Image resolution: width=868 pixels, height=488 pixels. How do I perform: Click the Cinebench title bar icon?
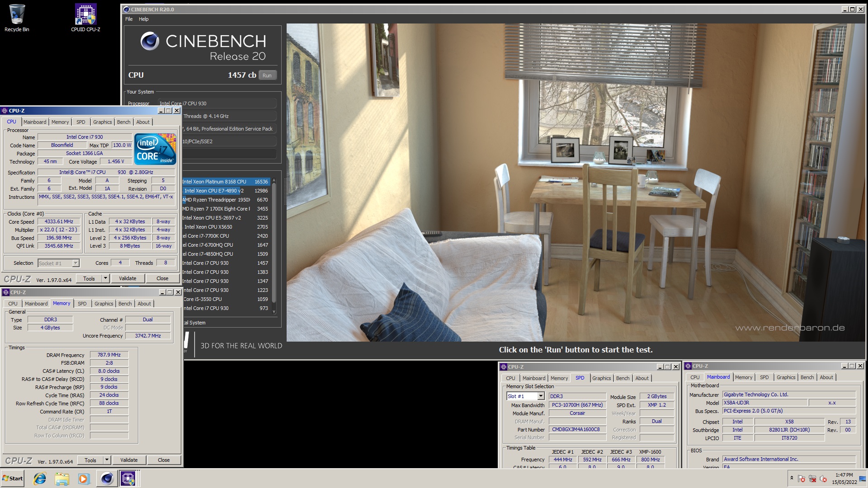[127, 9]
